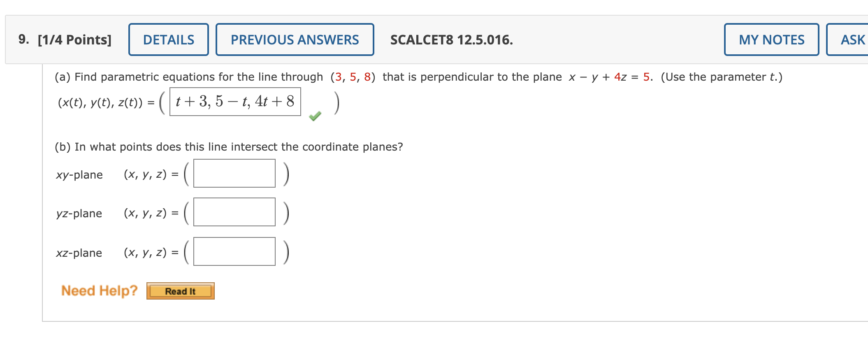Click the yz-plane answer input box
The width and height of the screenshot is (868, 344).
pos(234,212)
